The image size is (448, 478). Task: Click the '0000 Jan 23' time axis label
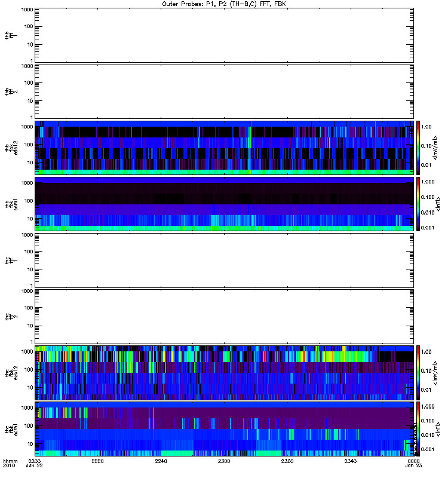pyautogui.click(x=413, y=464)
